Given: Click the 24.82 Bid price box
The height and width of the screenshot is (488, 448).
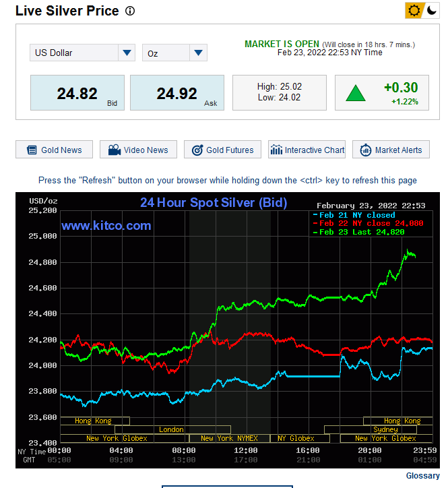Looking at the screenshot, I should (x=77, y=93).
